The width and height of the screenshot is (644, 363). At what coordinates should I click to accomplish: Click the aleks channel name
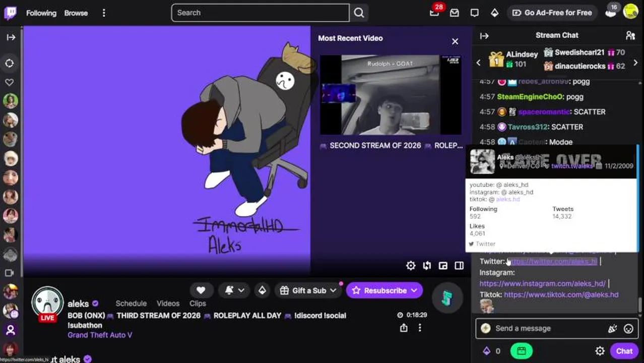78,304
